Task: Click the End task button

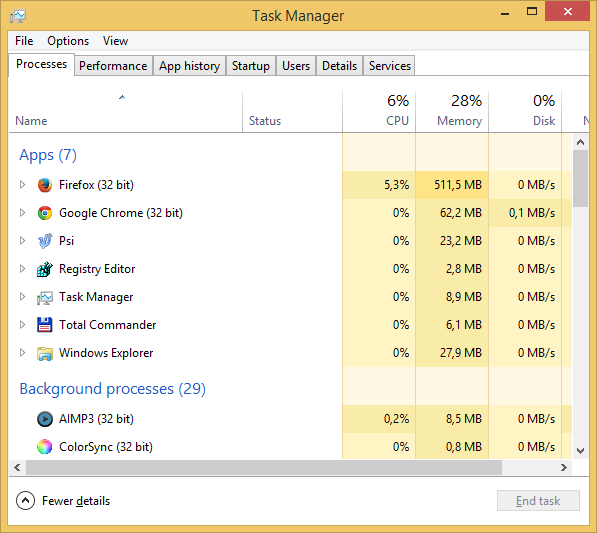Action: 538,501
